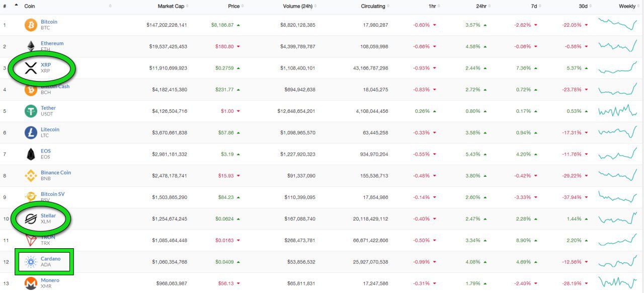Sort by 30d change column header

(x=583, y=6)
